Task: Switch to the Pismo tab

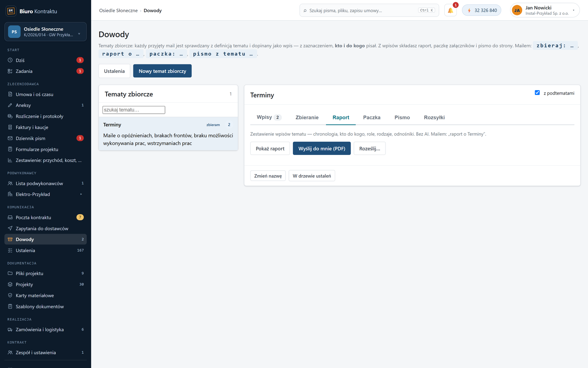Action: click(x=402, y=117)
